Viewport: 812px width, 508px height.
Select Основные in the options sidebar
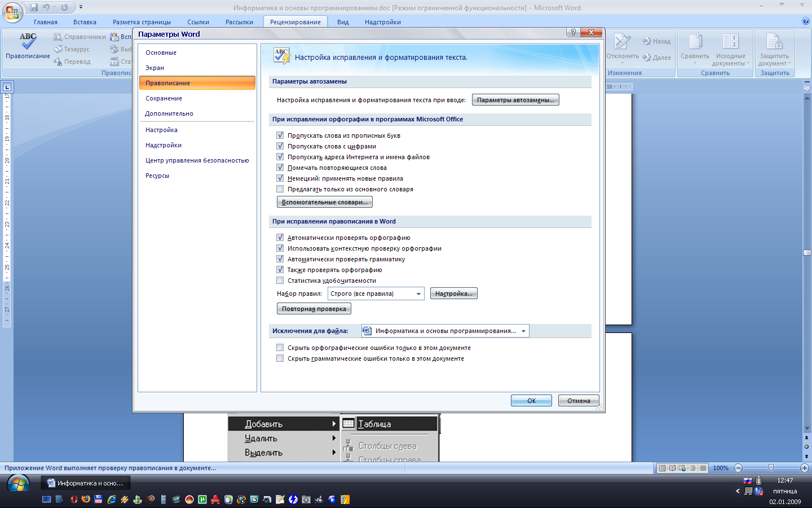point(197,52)
